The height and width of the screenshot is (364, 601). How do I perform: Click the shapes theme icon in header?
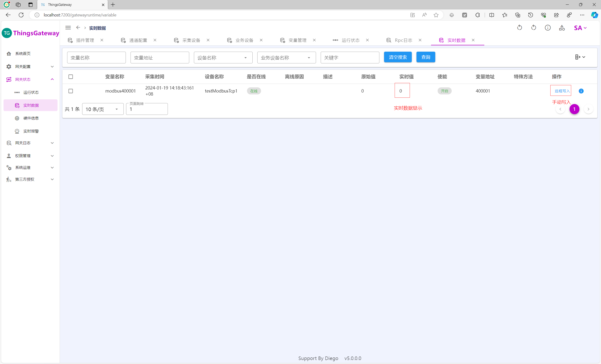pyautogui.click(x=562, y=28)
